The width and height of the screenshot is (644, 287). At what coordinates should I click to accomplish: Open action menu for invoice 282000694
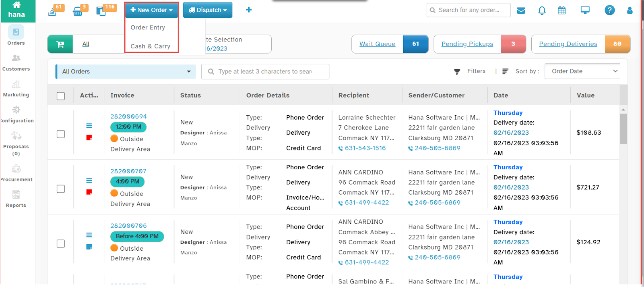[x=89, y=126]
